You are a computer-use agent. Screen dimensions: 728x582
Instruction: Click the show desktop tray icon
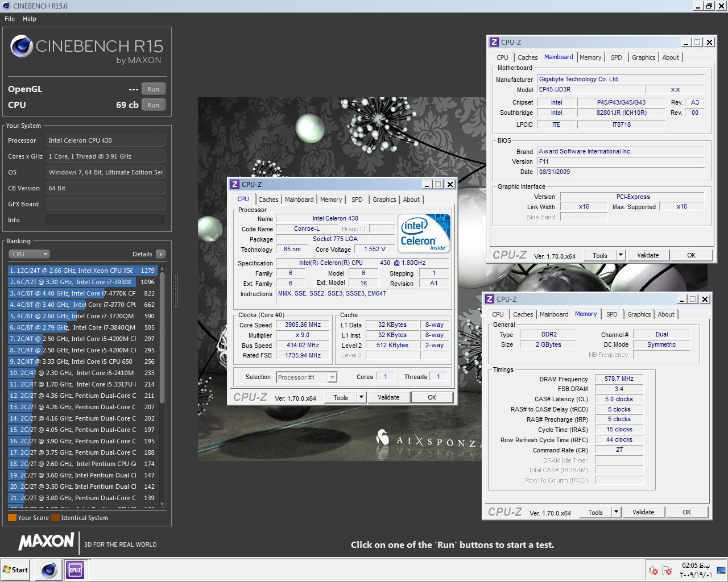721,570
